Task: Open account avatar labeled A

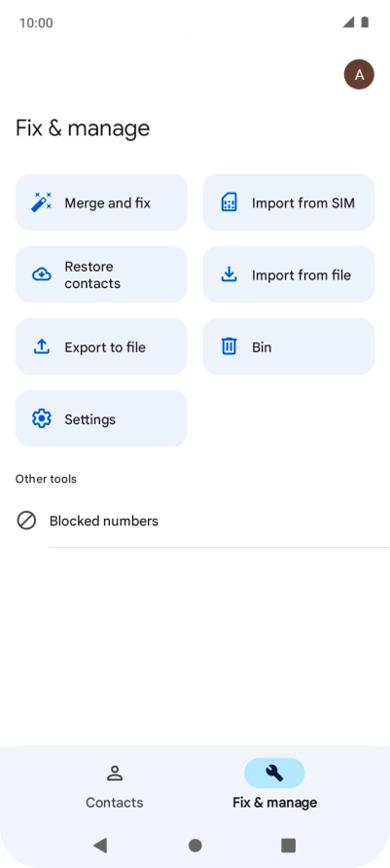Action: tap(359, 74)
